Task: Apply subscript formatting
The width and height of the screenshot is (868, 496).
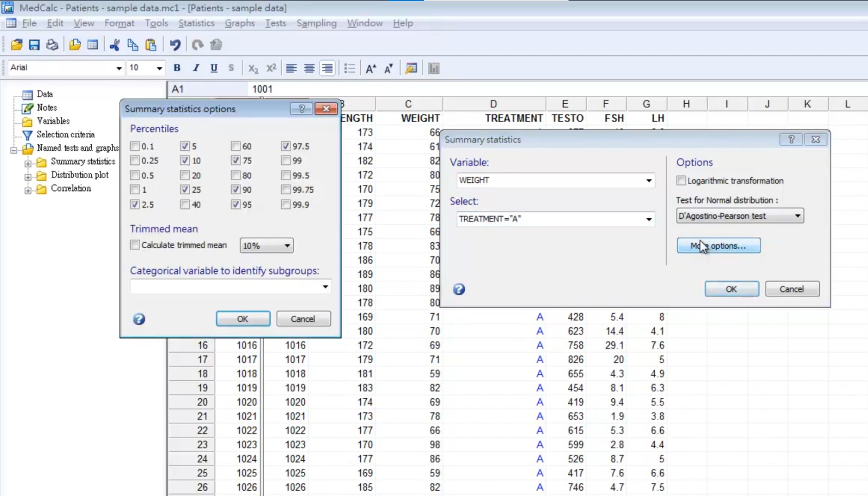Action: click(253, 68)
